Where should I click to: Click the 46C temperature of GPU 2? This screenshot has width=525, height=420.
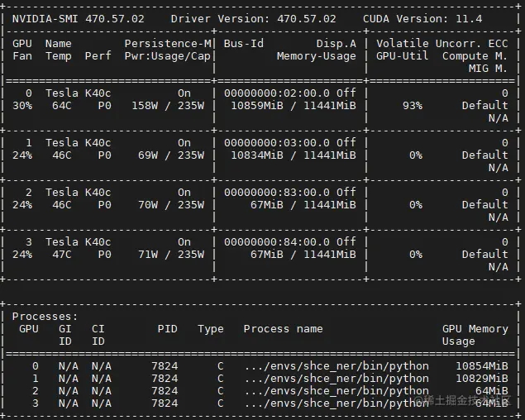(62, 205)
